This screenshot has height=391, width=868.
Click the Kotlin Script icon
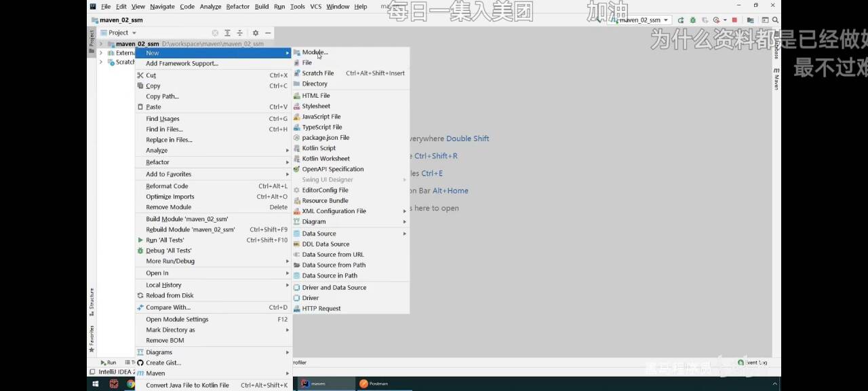[296, 148]
